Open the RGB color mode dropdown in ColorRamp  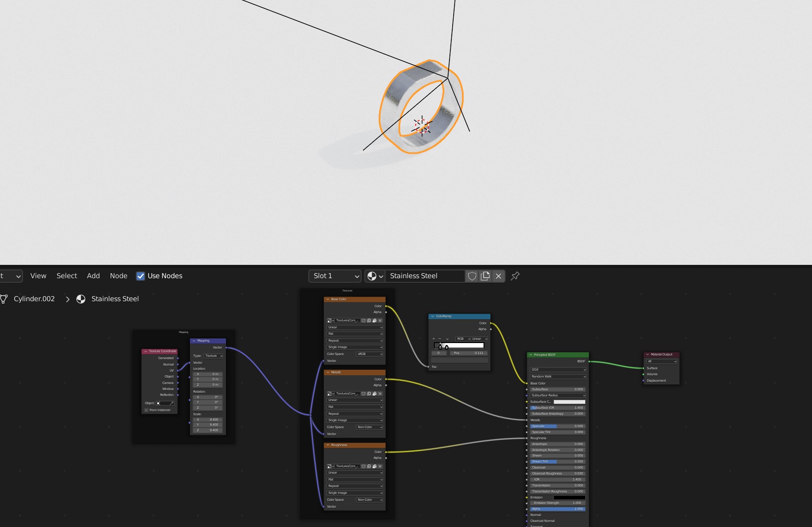tap(462, 338)
